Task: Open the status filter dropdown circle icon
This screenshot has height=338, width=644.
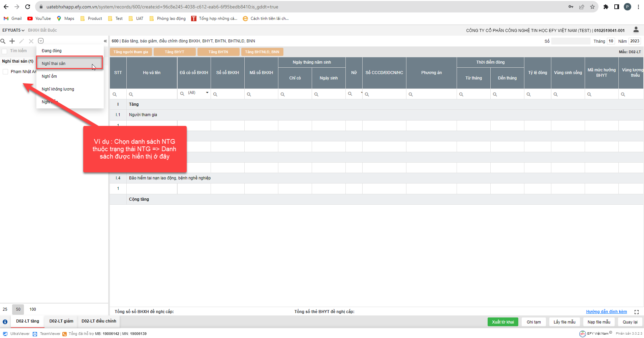Action: [41, 41]
